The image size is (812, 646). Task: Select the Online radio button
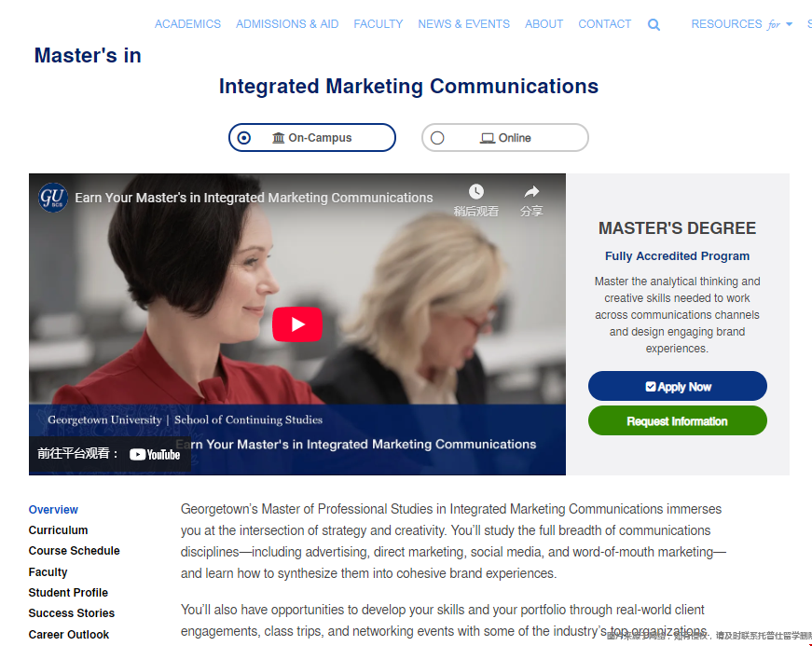tap(437, 138)
